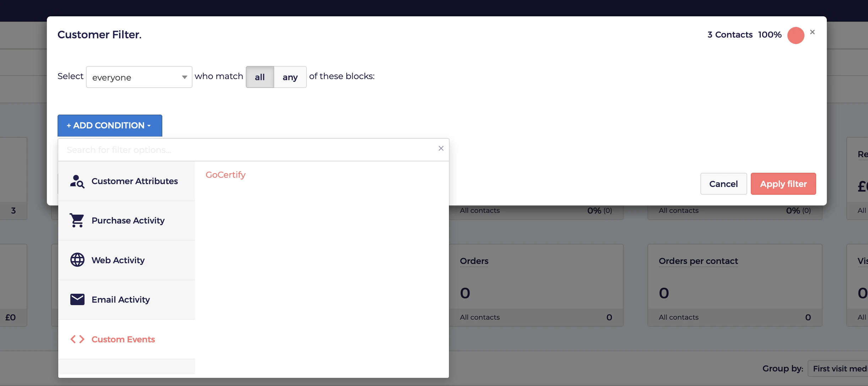The image size is (868, 386).
Task: Open the Email Activity category
Action: pyautogui.click(x=126, y=299)
